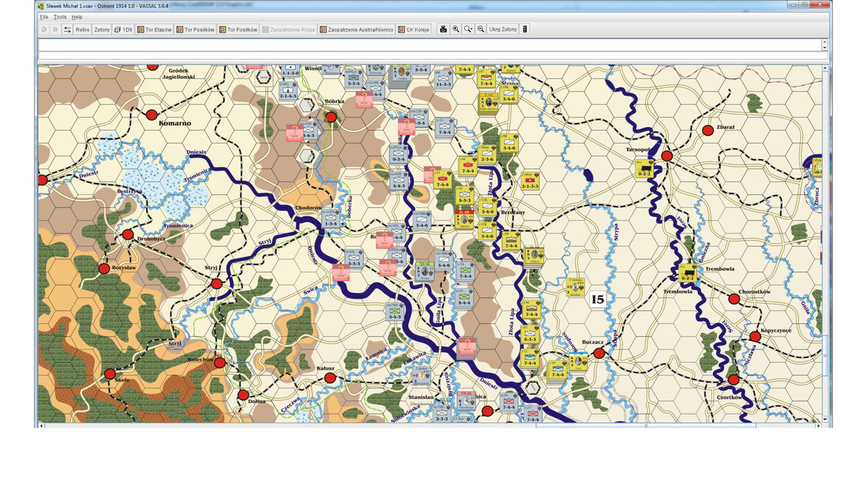Click the zoom in magnifier
Viewport: 868px width, 483px height.
click(x=456, y=29)
